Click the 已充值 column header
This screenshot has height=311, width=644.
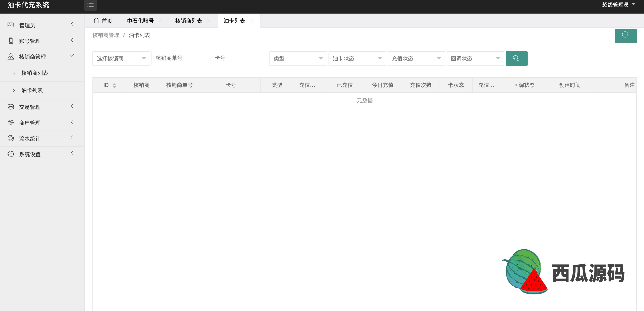[345, 85]
